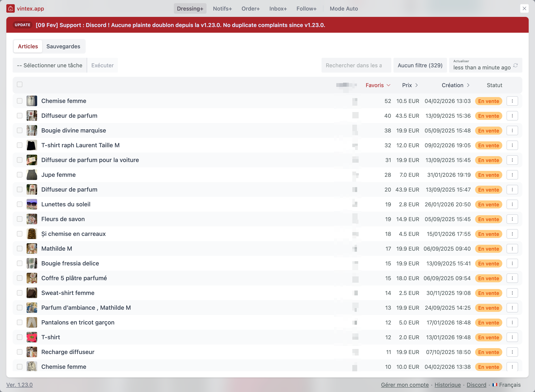Open the kebab menu for Chemise femme
Image resolution: width=535 pixels, height=392 pixels.
512,101
